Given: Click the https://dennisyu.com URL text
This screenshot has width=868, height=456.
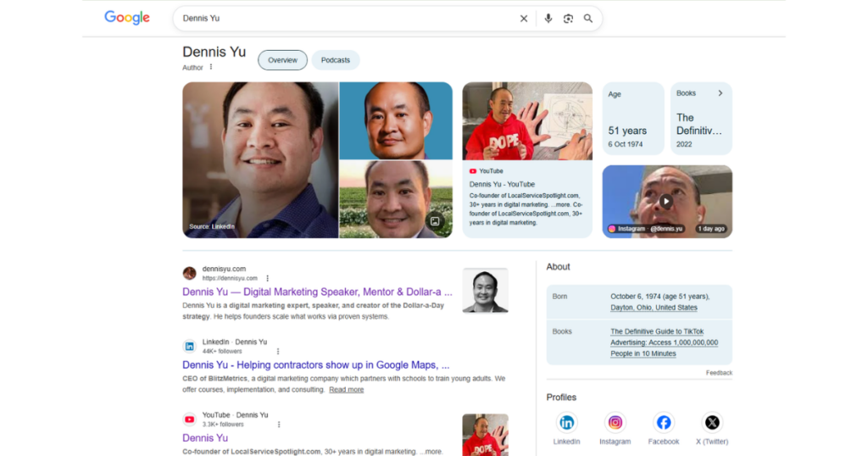Looking at the screenshot, I should [230, 278].
